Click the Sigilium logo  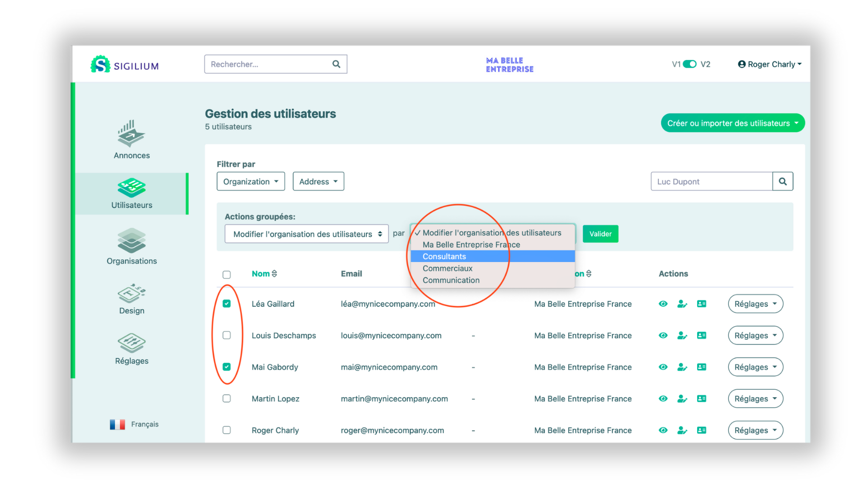(124, 65)
